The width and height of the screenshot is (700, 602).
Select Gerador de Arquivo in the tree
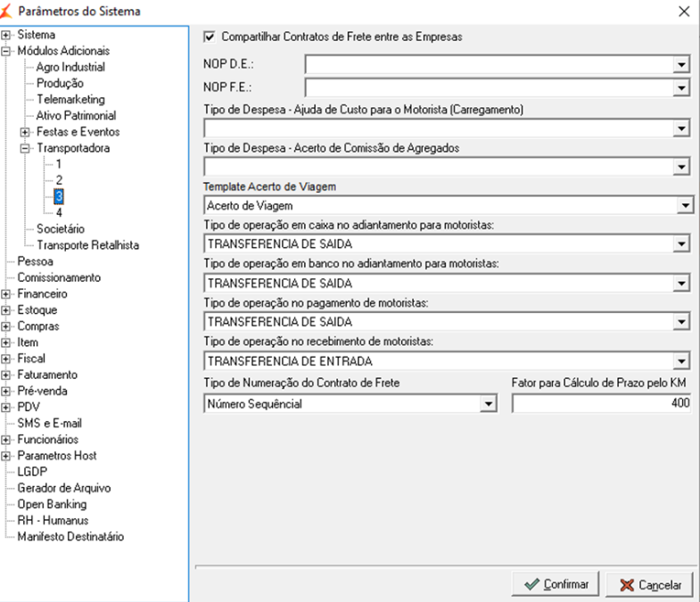pyautogui.click(x=64, y=488)
